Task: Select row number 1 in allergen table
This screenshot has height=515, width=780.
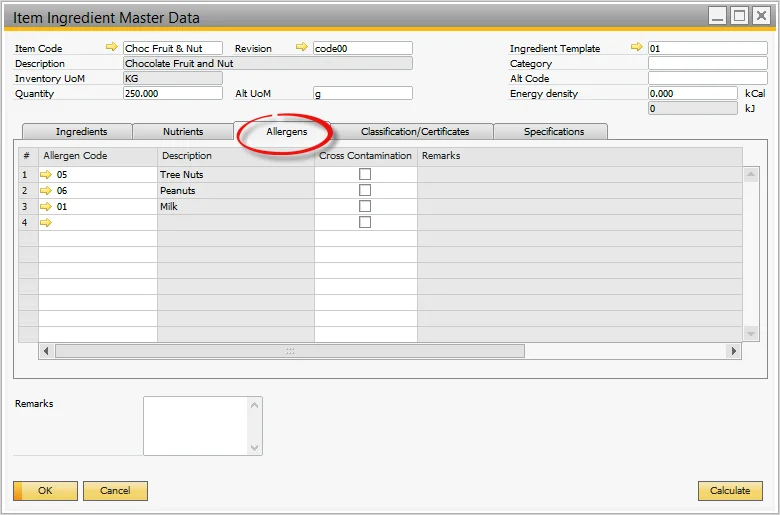Action: point(28,175)
